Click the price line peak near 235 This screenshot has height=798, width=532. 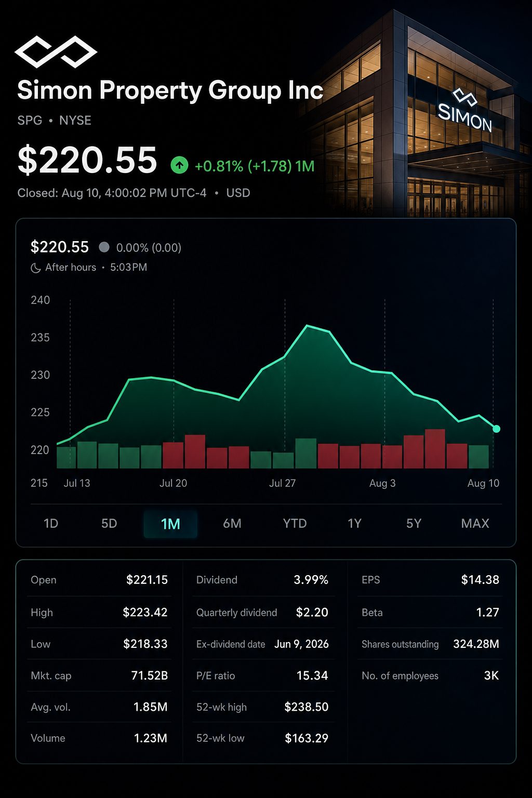tap(308, 326)
